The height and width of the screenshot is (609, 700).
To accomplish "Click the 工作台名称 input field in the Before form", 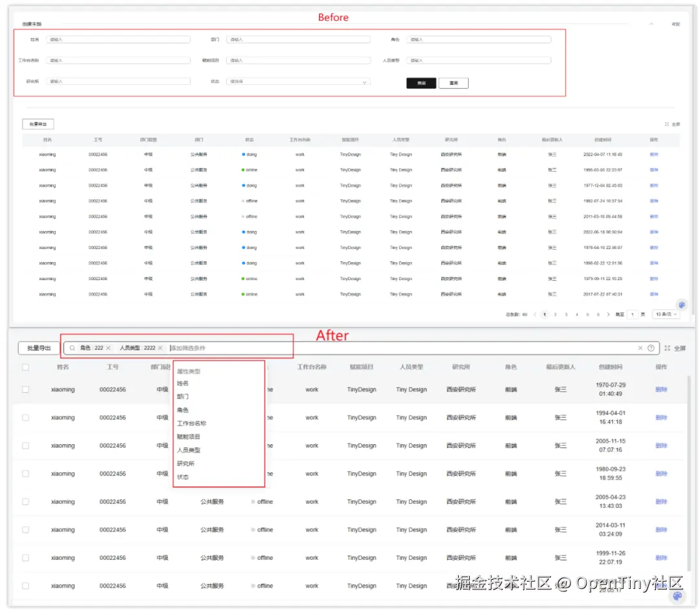I will tap(119, 60).
